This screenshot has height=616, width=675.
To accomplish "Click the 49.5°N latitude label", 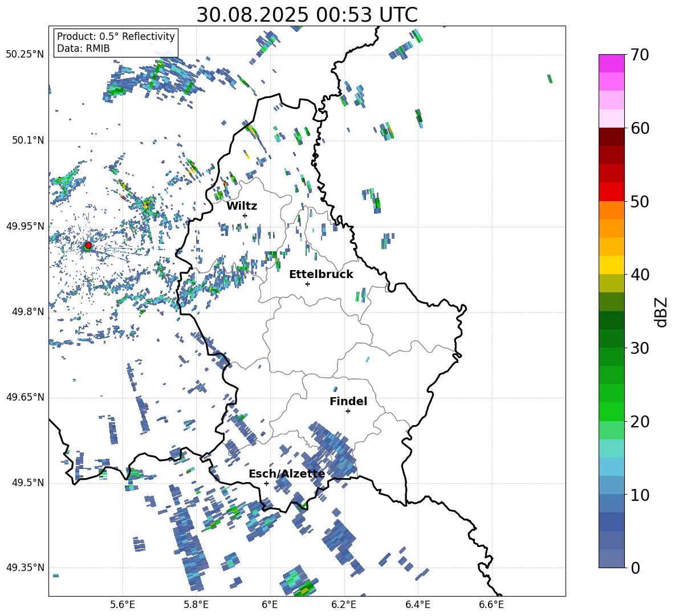I will tap(27, 483).
